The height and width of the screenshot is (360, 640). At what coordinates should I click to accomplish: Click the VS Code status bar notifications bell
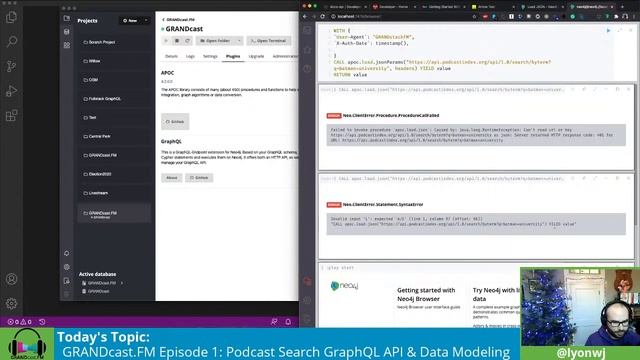pyautogui.click(x=288, y=322)
